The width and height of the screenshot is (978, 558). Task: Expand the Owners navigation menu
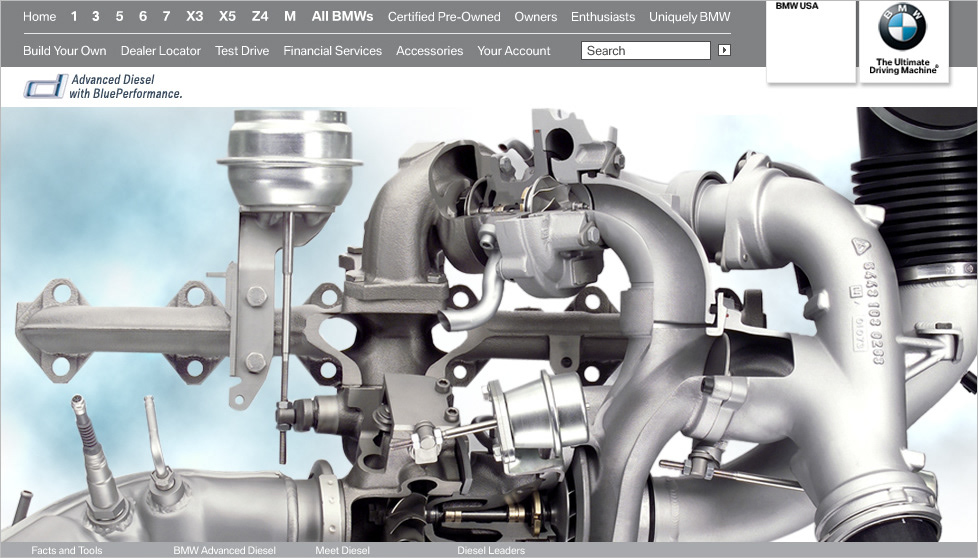536,17
